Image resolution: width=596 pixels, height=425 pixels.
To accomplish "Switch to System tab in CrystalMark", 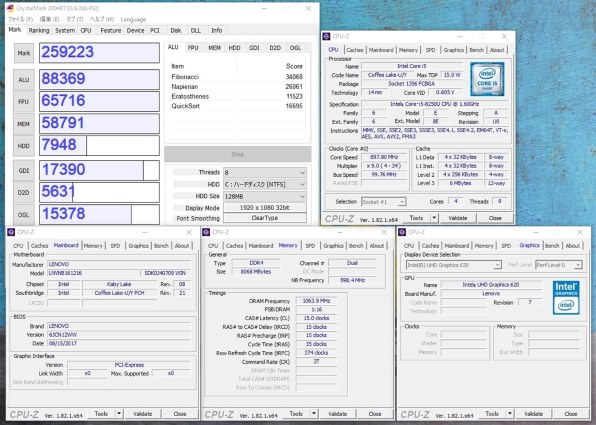I will coord(65,30).
